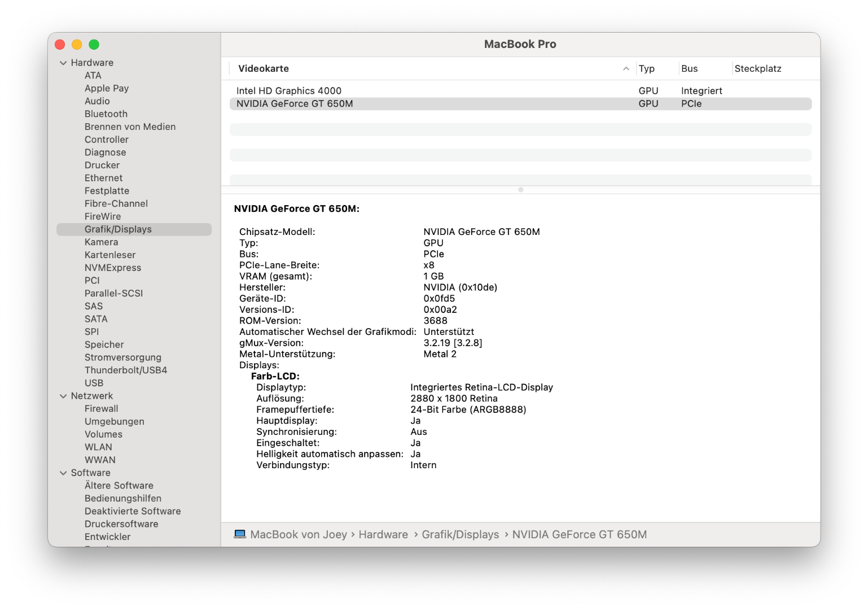Select NVIDIA GeForce GT 650M table row
Image resolution: width=868 pixels, height=610 pixels.
pyautogui.click(x=520, y=104)
